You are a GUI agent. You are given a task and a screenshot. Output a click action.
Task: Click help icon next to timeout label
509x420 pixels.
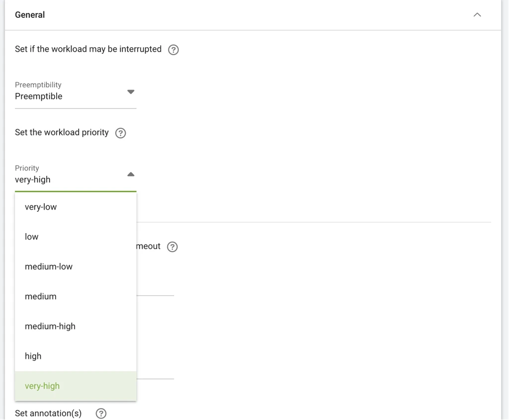pos(172,247)
